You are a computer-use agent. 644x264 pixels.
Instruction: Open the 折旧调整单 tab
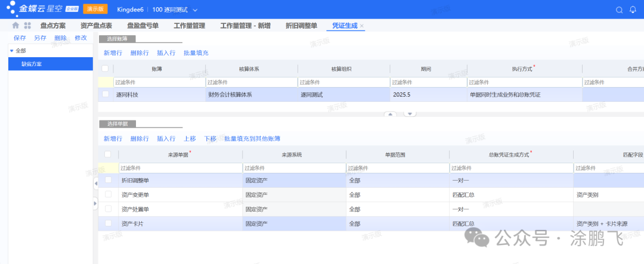tap(301, 26)
